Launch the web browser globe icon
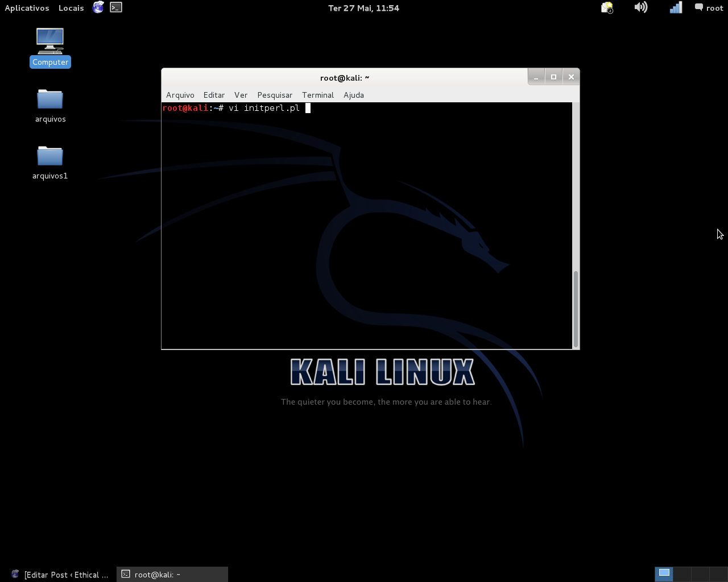The width and height of the screenshot is (728, 582). (98, 7)
